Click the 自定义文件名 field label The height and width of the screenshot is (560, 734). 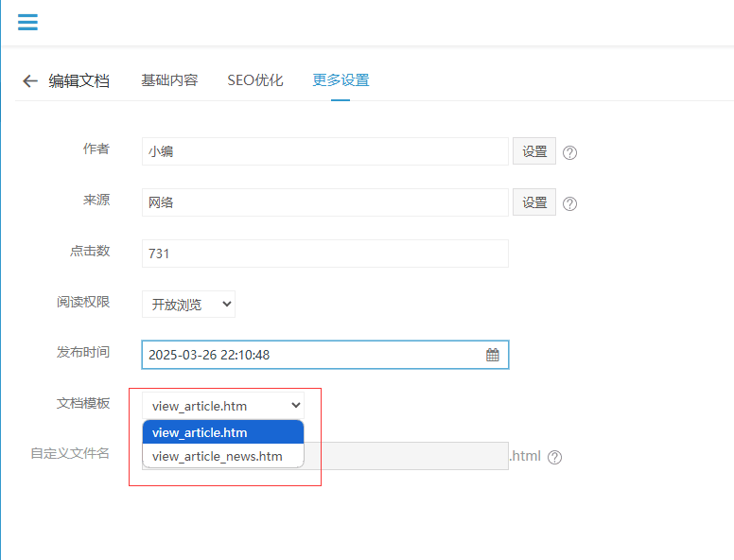point(70,453)
